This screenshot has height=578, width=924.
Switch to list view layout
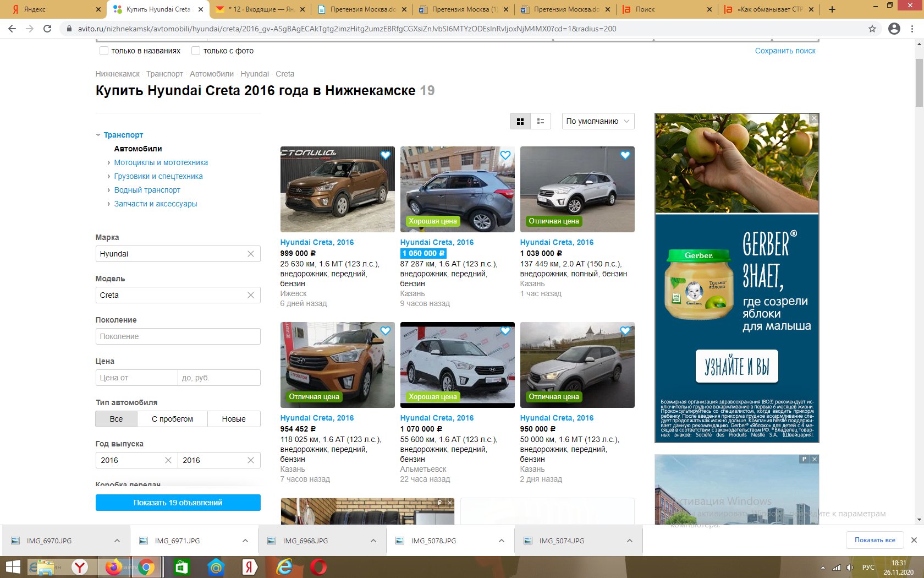[x=541, y=121]
